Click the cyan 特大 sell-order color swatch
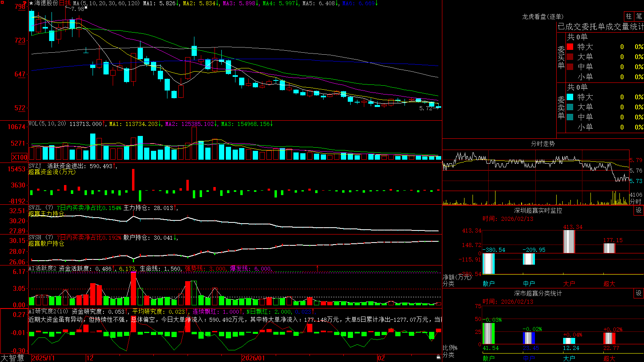Screen dimensions: 644x362 click(x=570, y=97)
